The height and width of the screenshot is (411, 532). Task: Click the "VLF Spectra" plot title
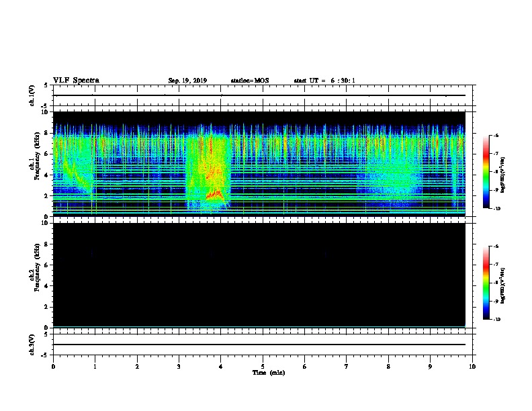76,81
